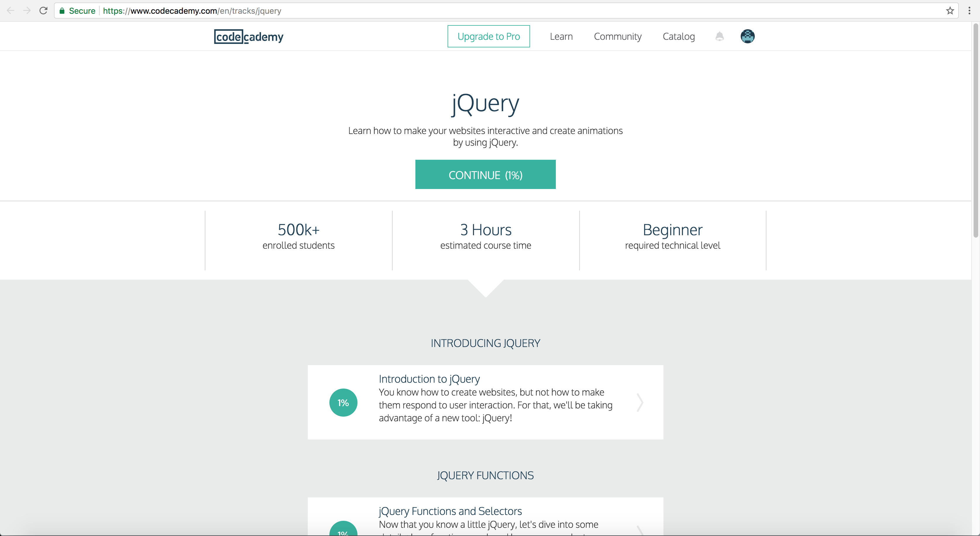Open user profile avatar menu
This screenshot has width=980, height=536.
point(747,37)
